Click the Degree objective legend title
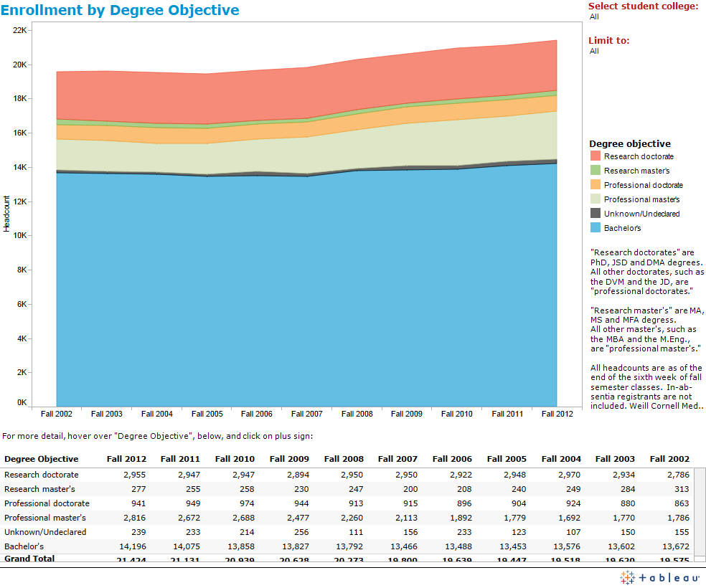Viewport: 706px width, 588px height. 630,143
